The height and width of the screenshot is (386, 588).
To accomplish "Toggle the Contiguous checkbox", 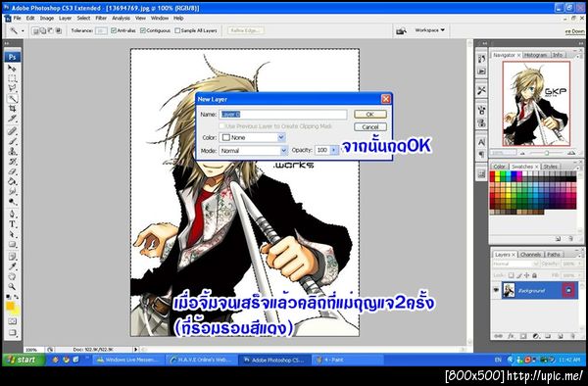I will pos(143,30).
